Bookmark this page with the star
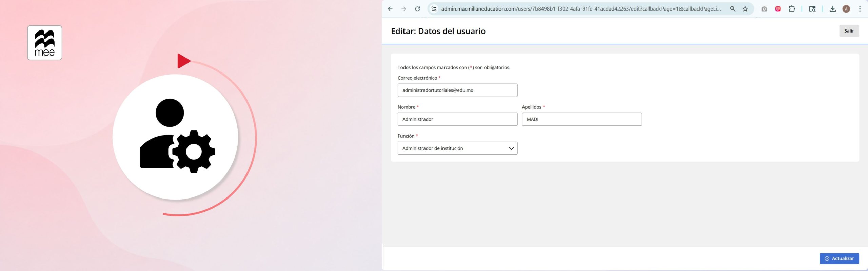Screen dimensions: 868x271 tap(745, 9)
